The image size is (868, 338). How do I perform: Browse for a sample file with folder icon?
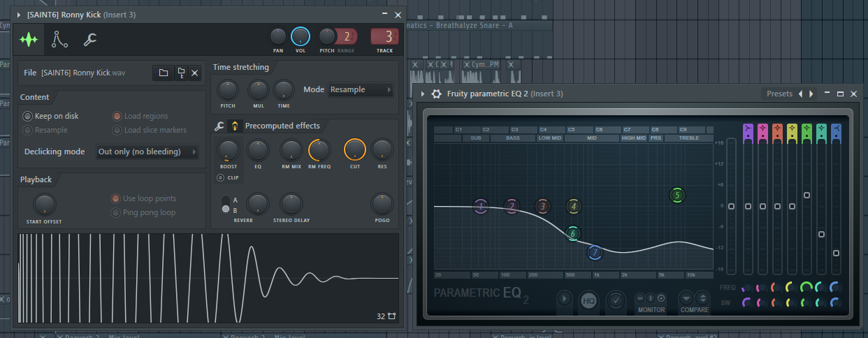click(164, 73)
